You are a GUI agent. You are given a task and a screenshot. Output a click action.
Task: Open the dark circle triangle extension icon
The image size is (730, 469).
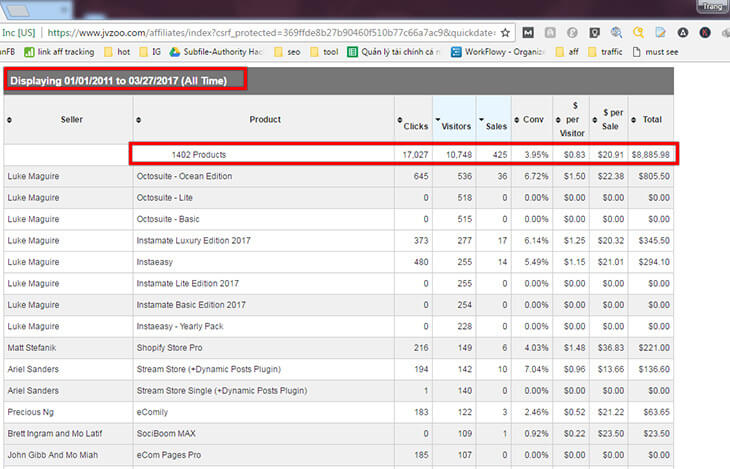tap(683, 33)
